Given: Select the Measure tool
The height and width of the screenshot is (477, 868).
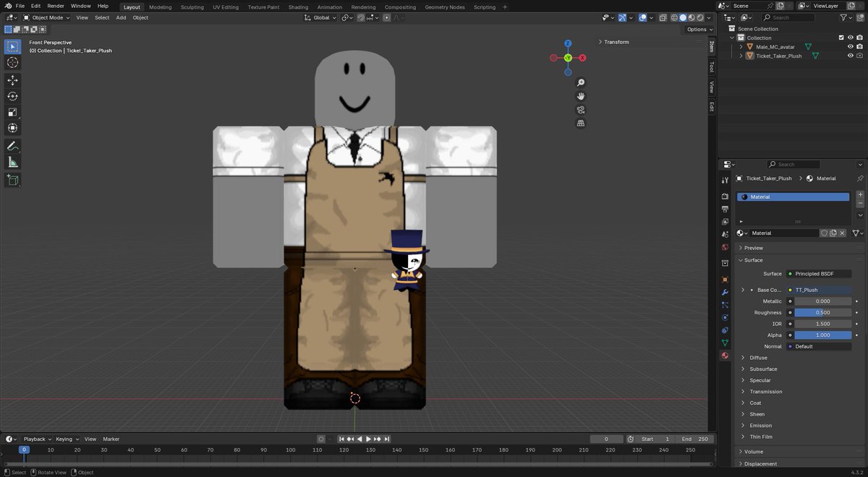Looking at the screenshot, I should tap(12, 162).
